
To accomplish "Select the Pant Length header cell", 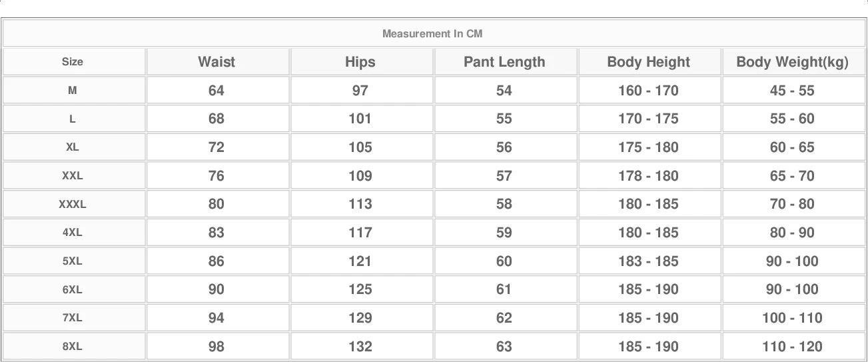I will (x=504, y=62).
